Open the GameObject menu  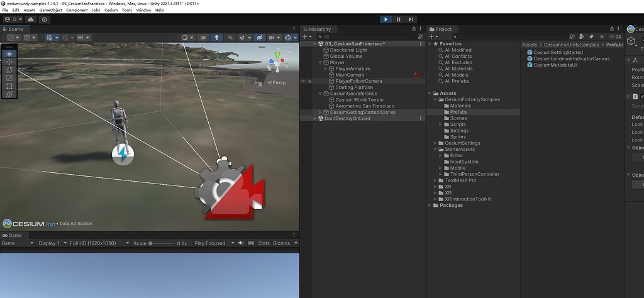coord(50,10)
